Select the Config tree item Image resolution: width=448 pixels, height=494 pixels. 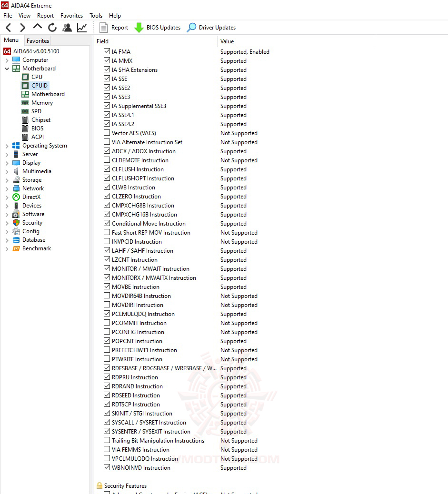31,231
